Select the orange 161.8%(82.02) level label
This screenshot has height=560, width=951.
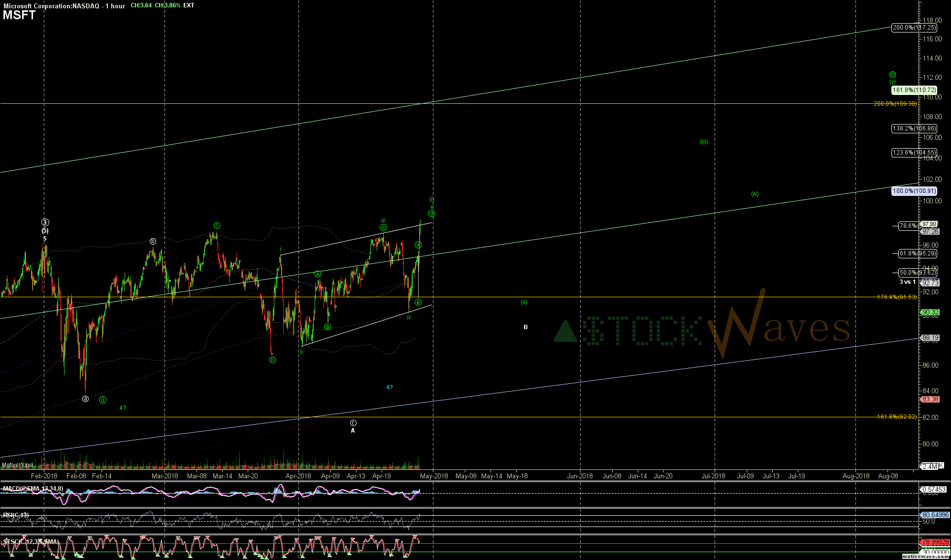tap(897, 417)
